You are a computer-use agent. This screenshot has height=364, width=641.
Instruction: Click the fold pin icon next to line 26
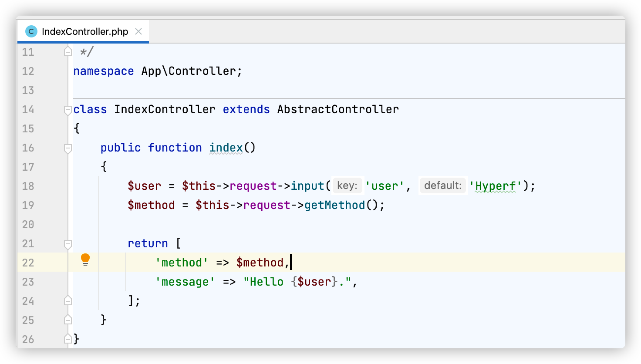coord(67,338)
